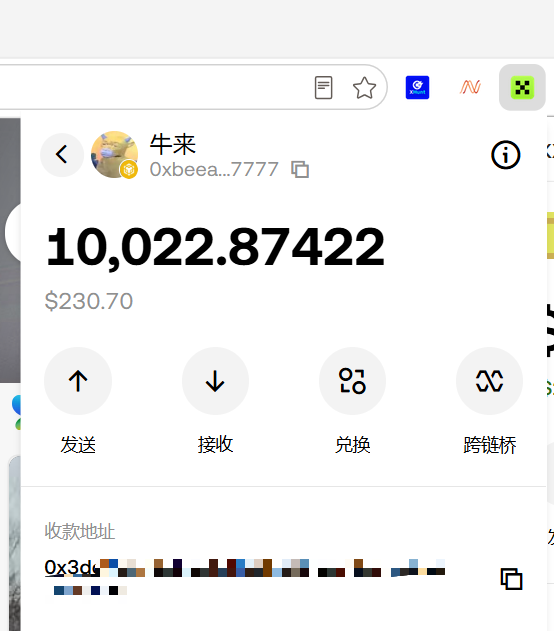Click the orange wave extension icon

[470, 87]
